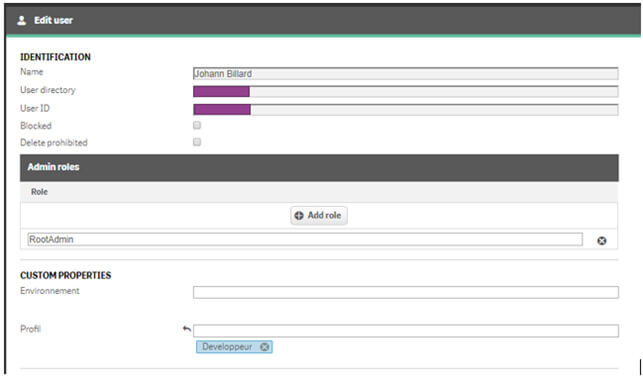Click the Blocked label
This screenshot has height=382, width=643.
click(36, 126)
